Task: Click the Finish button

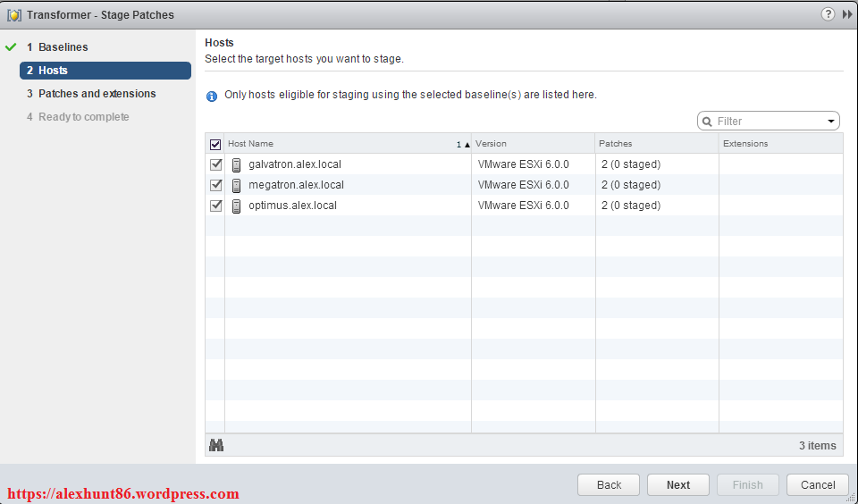Action: pos(747,485)
